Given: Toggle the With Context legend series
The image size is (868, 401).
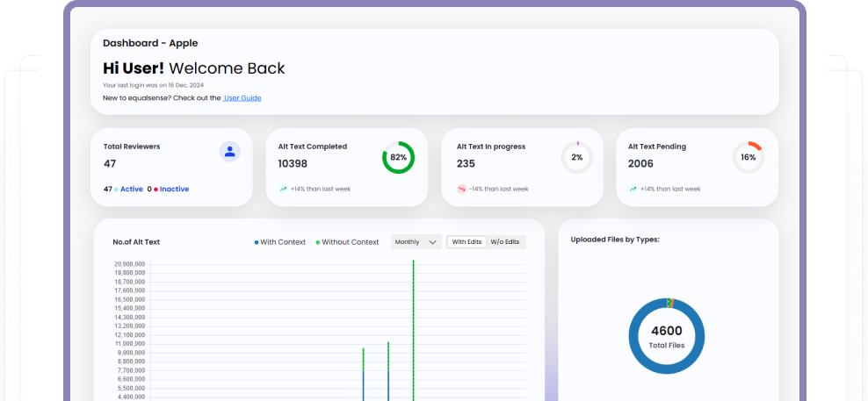Looking at the screenshot, I should (x=279, y=242).
